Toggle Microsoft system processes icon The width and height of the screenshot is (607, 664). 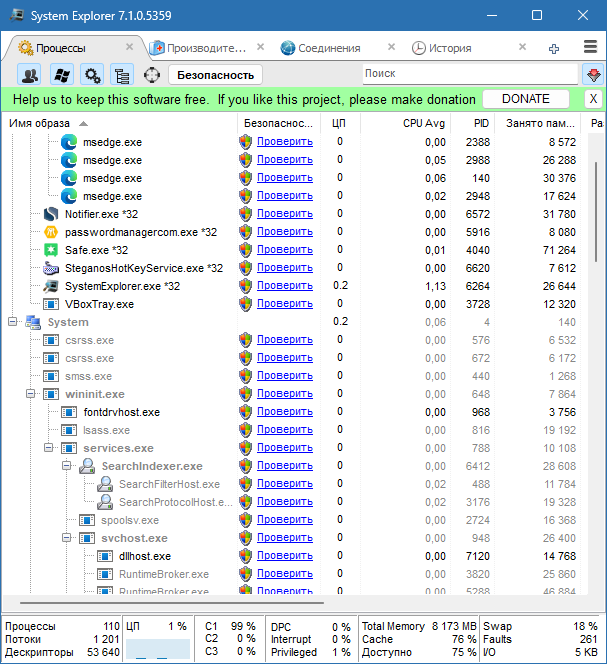tap(62, 75)
